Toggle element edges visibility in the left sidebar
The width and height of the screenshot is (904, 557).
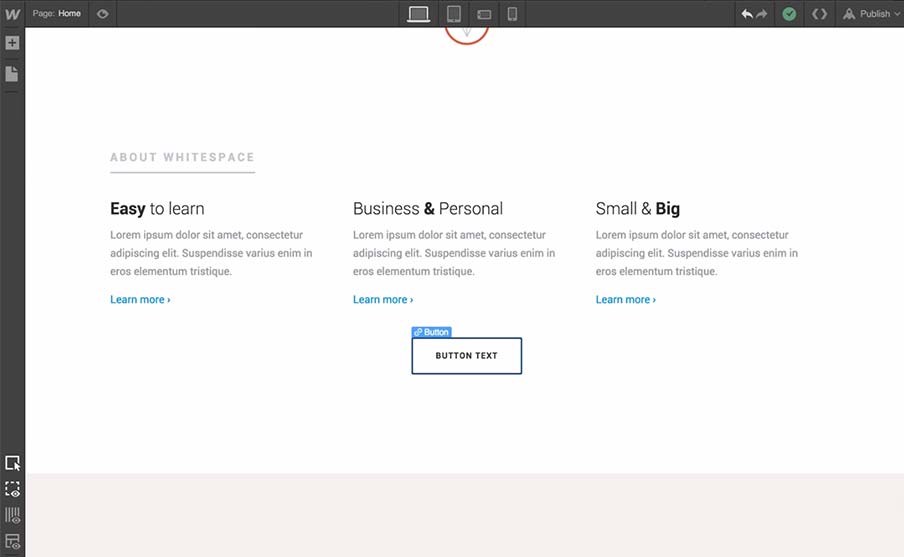(x=12, y=489)
